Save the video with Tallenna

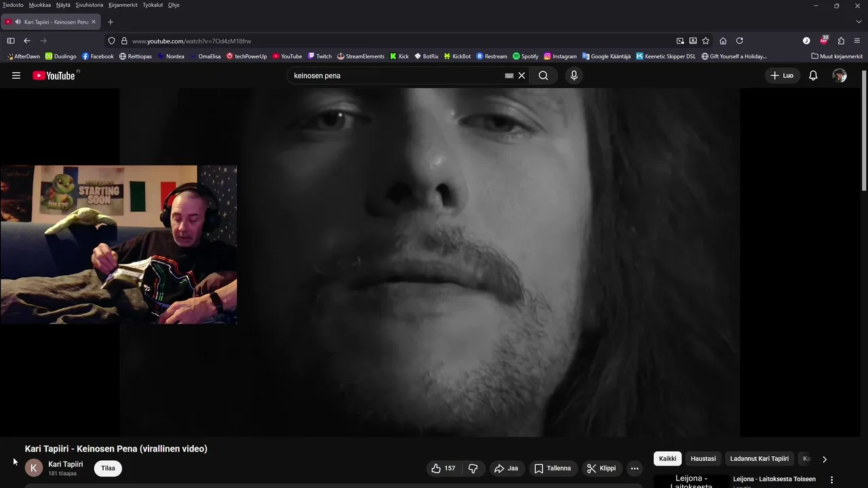553,468
